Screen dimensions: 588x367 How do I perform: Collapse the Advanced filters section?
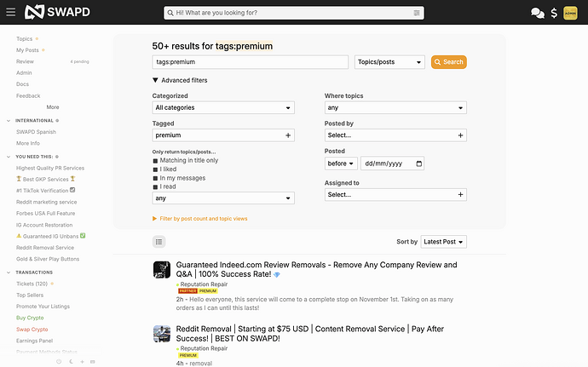pos(180,80)
